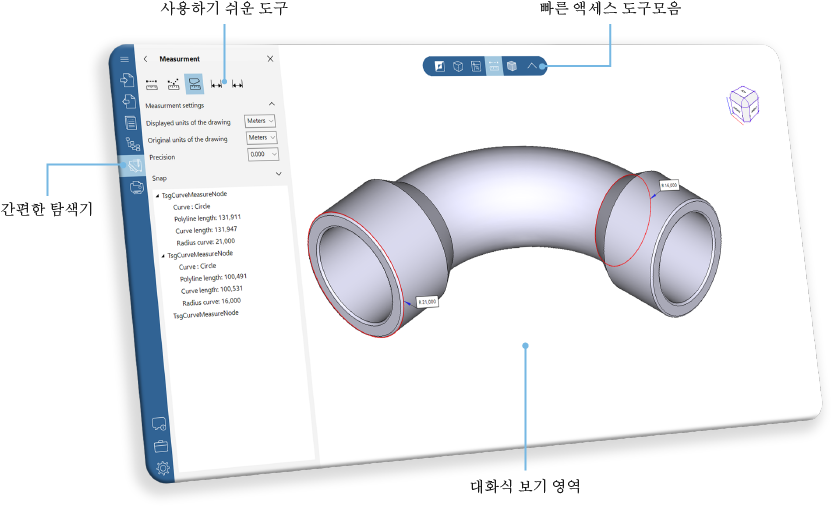831x506 pixels.
Task: Select the 'Radius curve: 16,000' row
Action: [x=211, y=301]
